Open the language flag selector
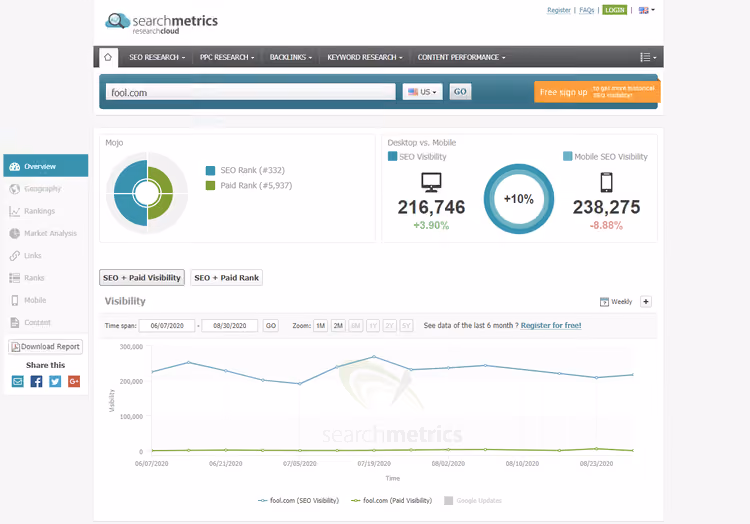Screen dimensions: 750x524 [647, 10]
